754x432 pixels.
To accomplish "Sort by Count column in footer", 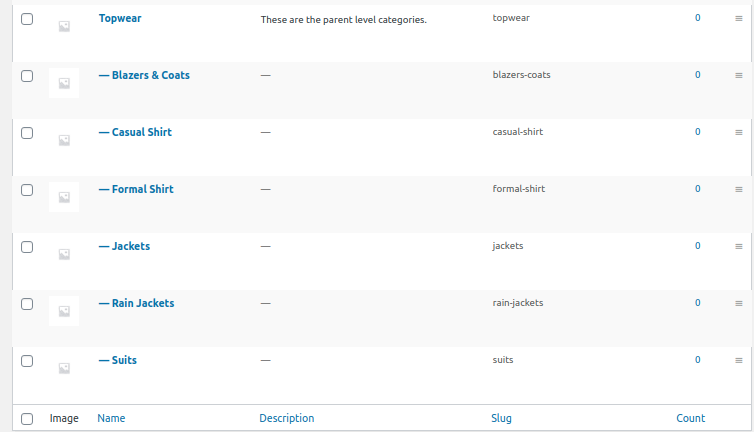I will [x=691, y=418].
